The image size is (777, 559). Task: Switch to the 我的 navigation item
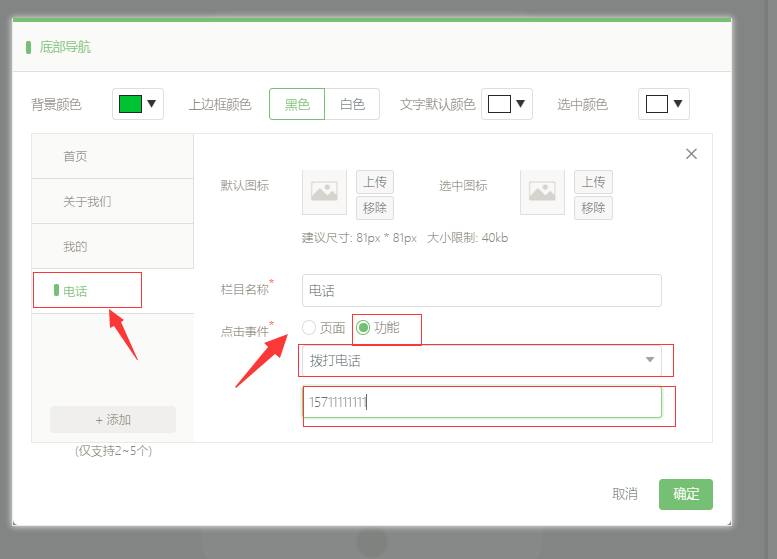pyautogui.click(x=112, y=247)
